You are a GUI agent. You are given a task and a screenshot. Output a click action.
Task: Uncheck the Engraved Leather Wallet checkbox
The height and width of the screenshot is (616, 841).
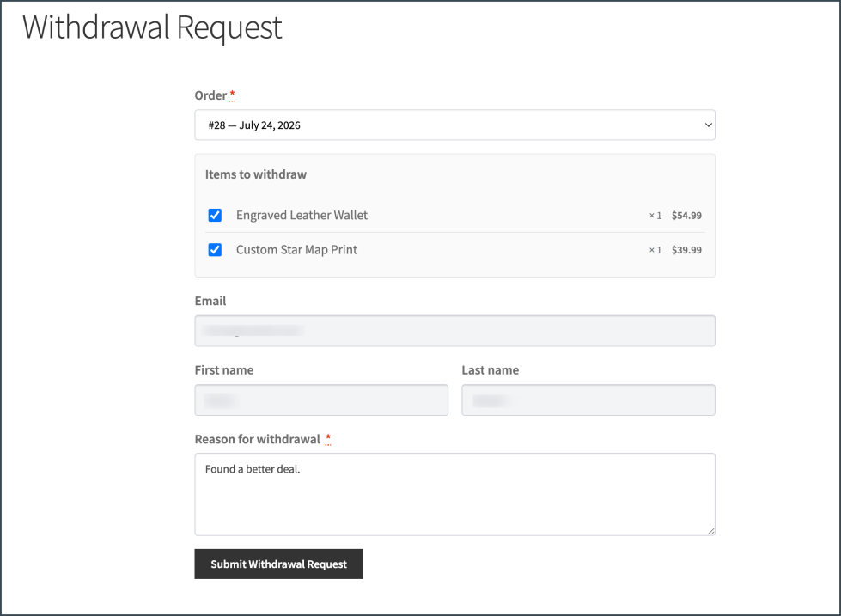click(x=215, y=215)
